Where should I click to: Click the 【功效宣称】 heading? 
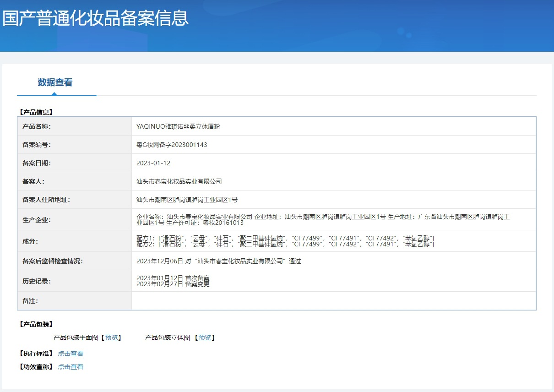pyautogui.click(x=36, y=367)
